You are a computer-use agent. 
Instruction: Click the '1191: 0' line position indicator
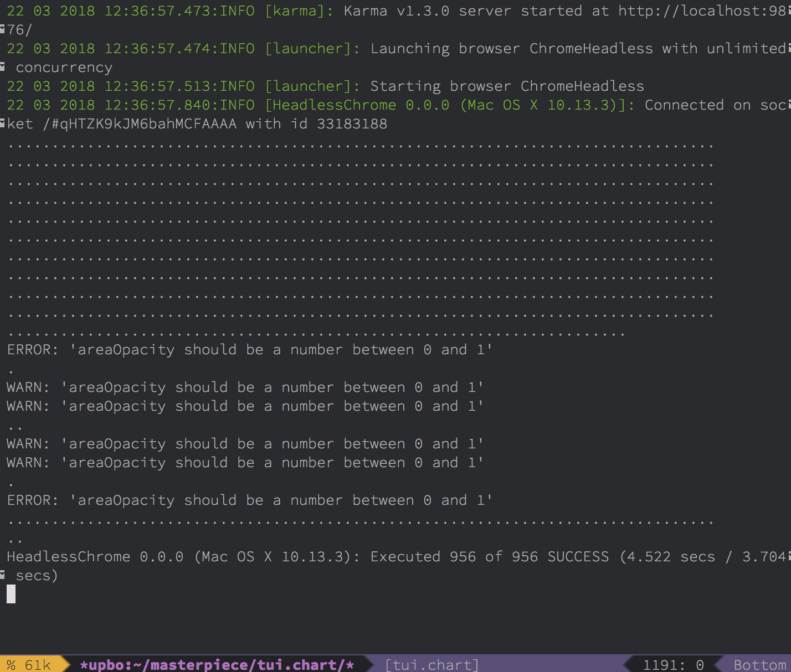coord(673,664)
